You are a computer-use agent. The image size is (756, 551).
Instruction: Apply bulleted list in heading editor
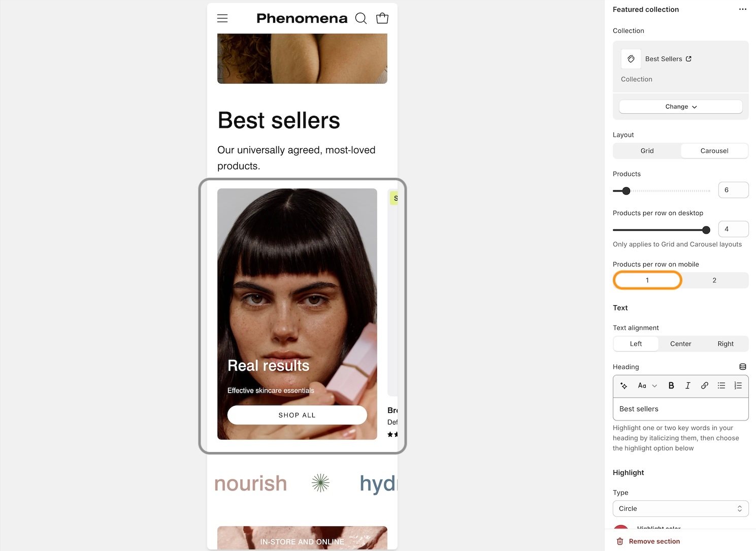721,385
